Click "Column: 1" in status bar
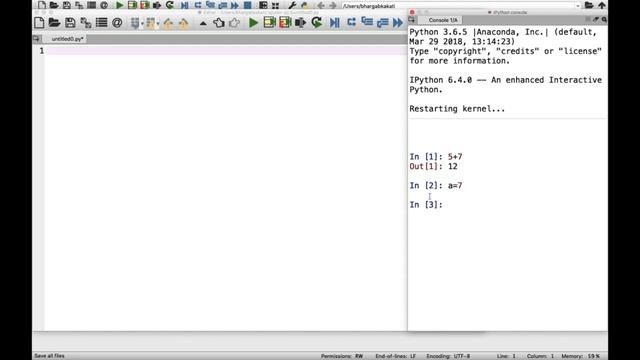This screenshot has height=360, width=640. pos(540,356)
